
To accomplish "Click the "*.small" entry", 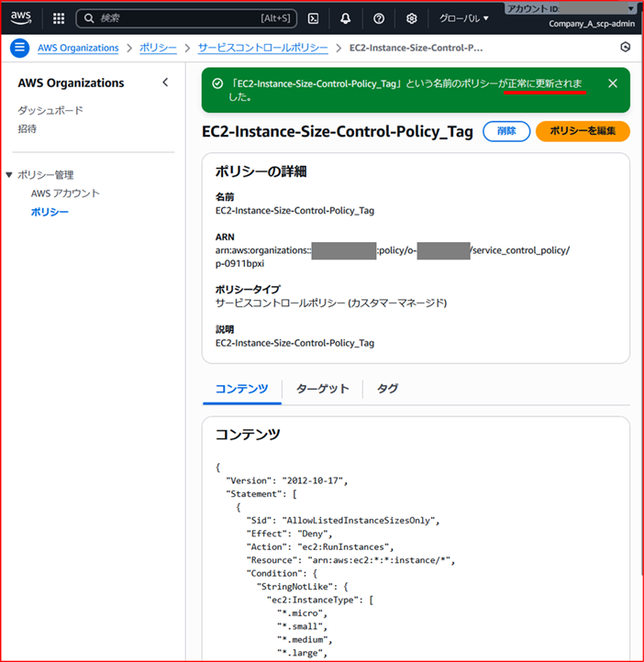I will point(302,626).
